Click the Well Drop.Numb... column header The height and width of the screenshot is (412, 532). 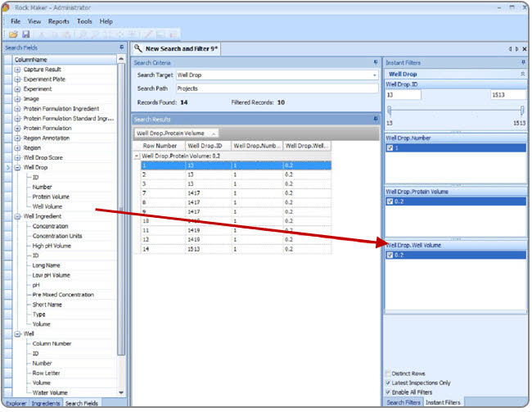(x=257, y=146)
